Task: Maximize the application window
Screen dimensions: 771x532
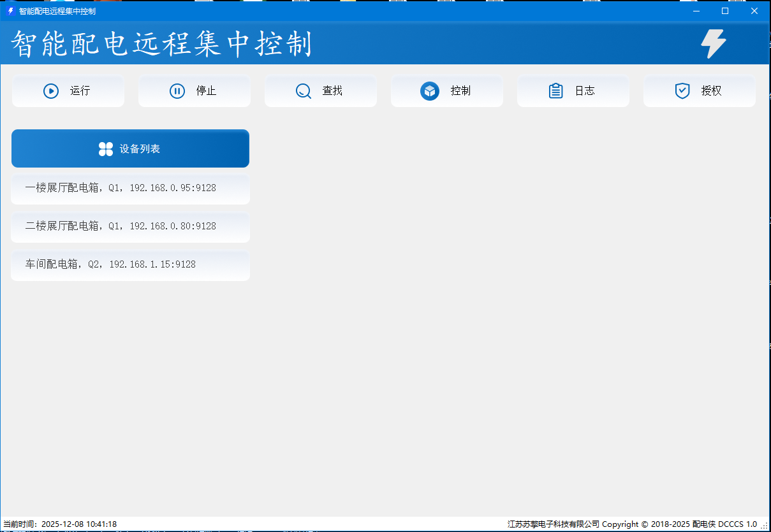Action: (725, 11)
